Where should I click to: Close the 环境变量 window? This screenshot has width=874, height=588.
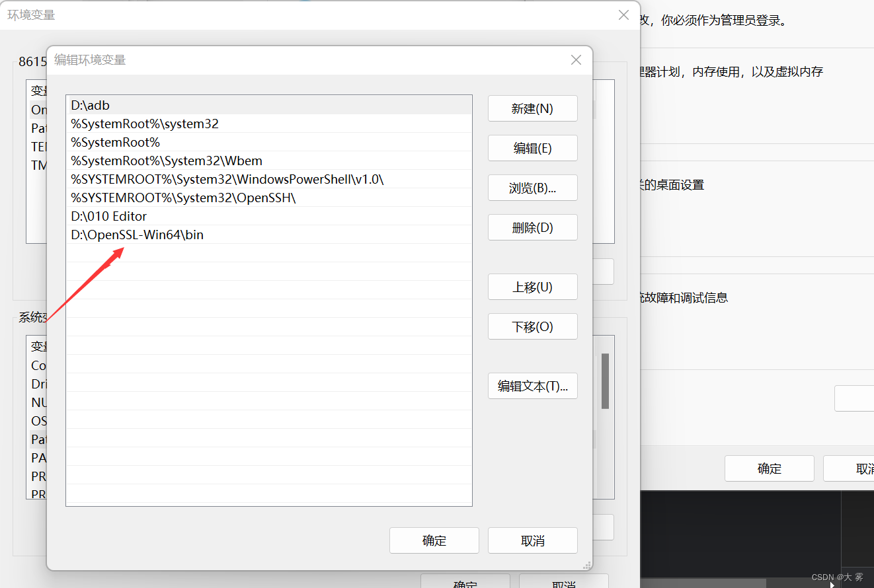623,15
